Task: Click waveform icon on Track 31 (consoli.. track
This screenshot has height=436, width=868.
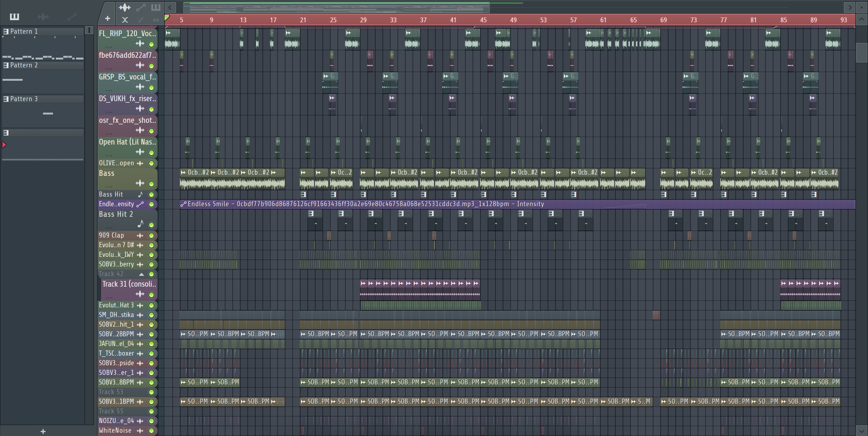Action: [x=140, y=294]
